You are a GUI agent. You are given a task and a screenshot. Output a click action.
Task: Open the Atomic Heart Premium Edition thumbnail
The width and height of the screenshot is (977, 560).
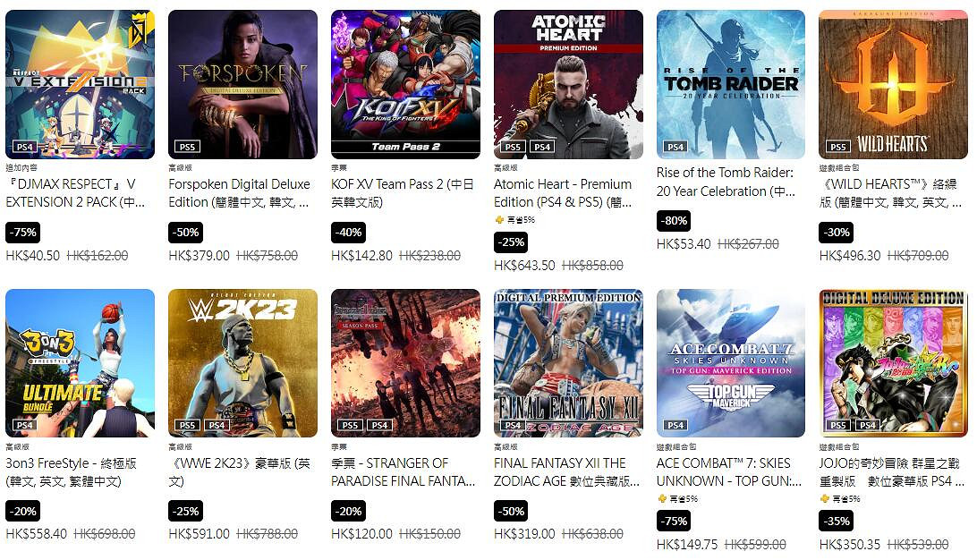coord(568,84)
